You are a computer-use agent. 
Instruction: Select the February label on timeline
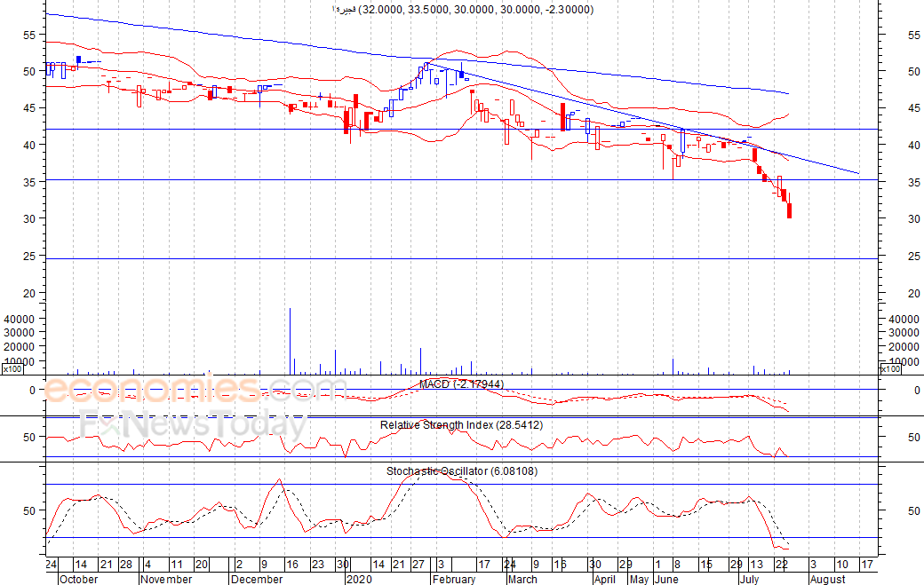(x=454, y=579)
